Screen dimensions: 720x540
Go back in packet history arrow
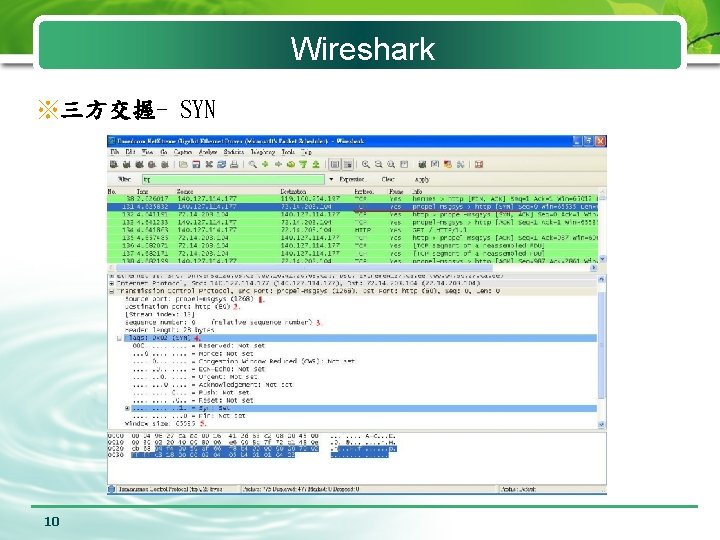click(265, 164)
